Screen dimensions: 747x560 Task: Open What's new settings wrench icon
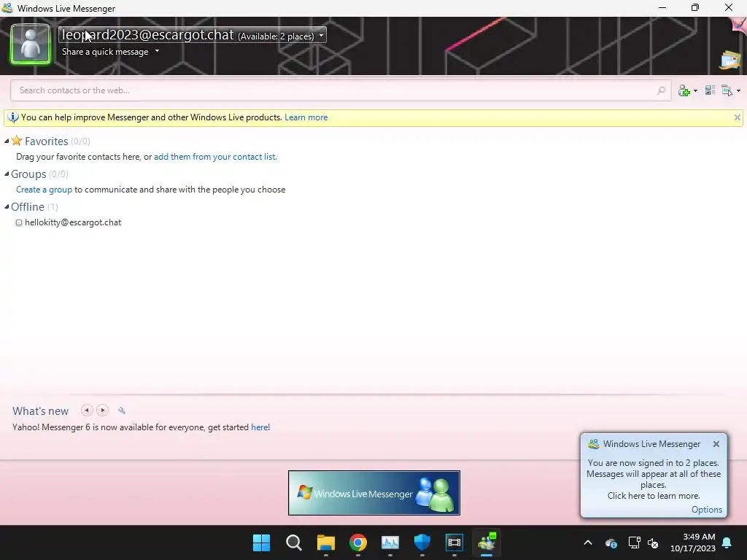[x=122, y=411]
